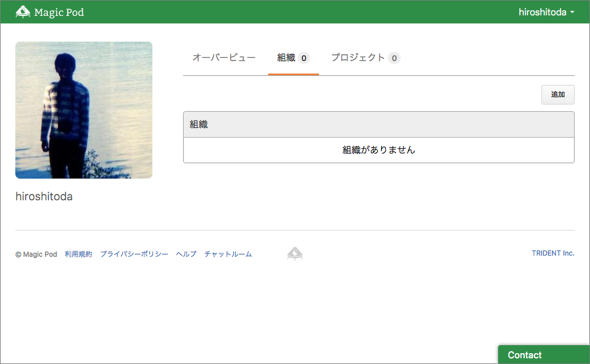The height and width of the screenshot is (364, 590).
Task: Click the hiroshitoda username below the avatar
Action: click(x=44, y=197)
